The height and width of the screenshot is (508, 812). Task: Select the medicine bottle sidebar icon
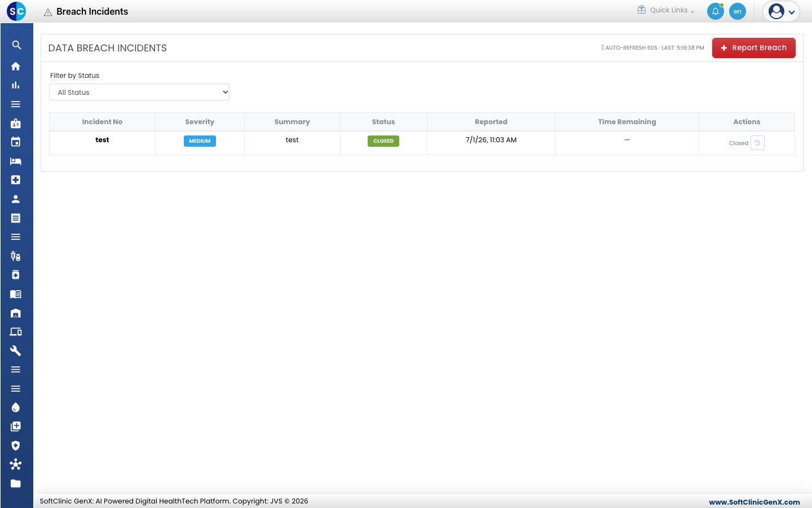(16, 275)
